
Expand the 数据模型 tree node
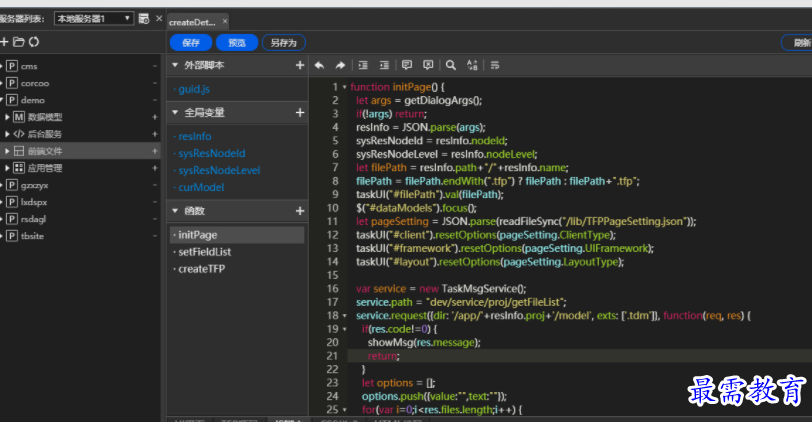pos(7,117)
